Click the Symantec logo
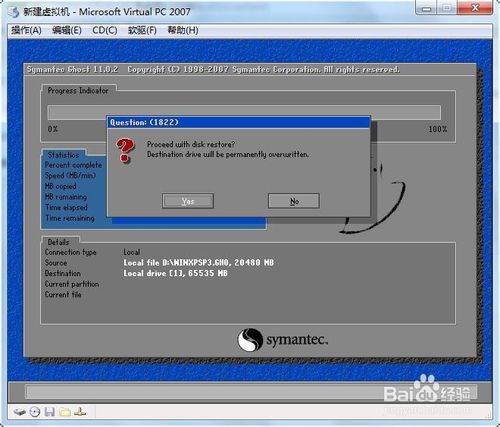Screen dimensions: 500x427 point(283,340)
